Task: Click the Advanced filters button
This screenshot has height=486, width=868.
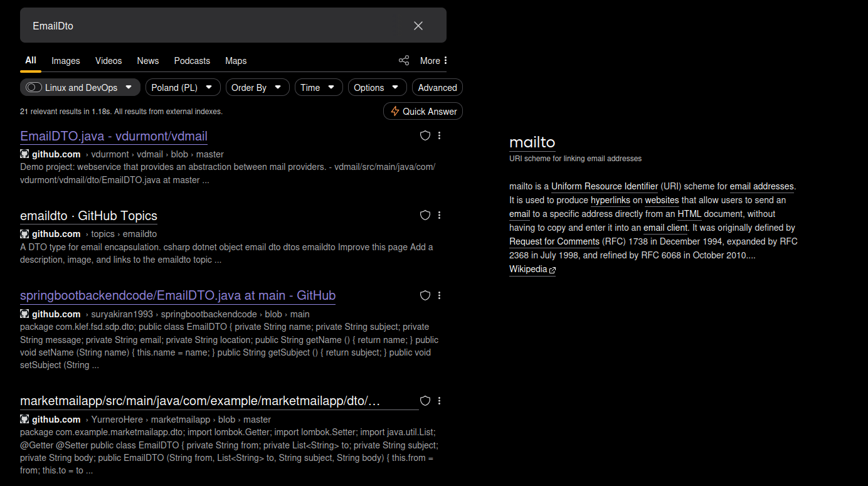Action: (437, 87)
